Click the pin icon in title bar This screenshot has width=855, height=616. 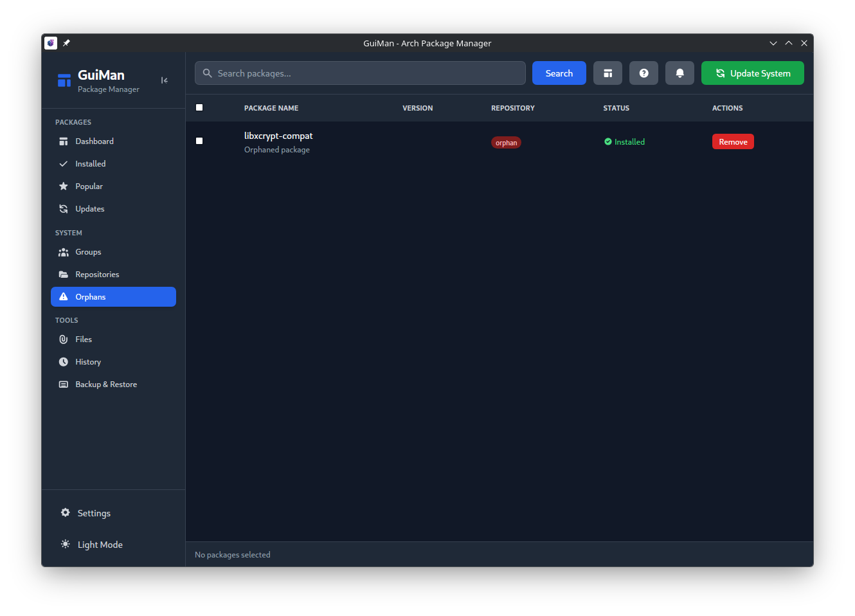coord(66,43)
